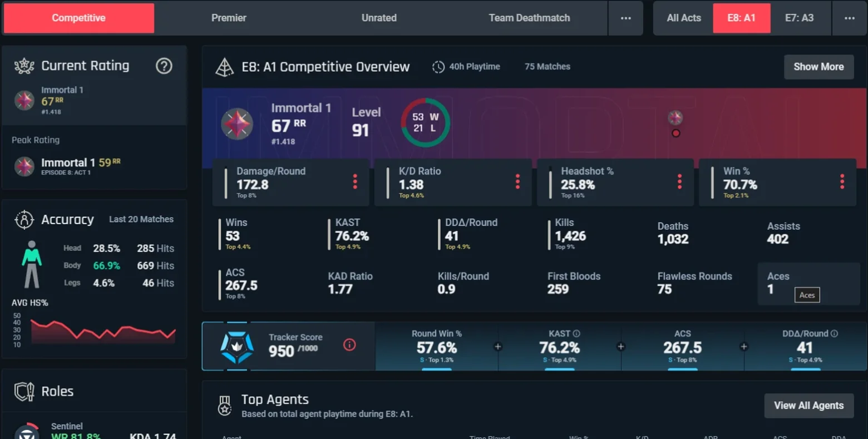Open K/D Ratio three-dot options menu
The image size is (868, 439).
pyautogui.click(x=517, y=181)
